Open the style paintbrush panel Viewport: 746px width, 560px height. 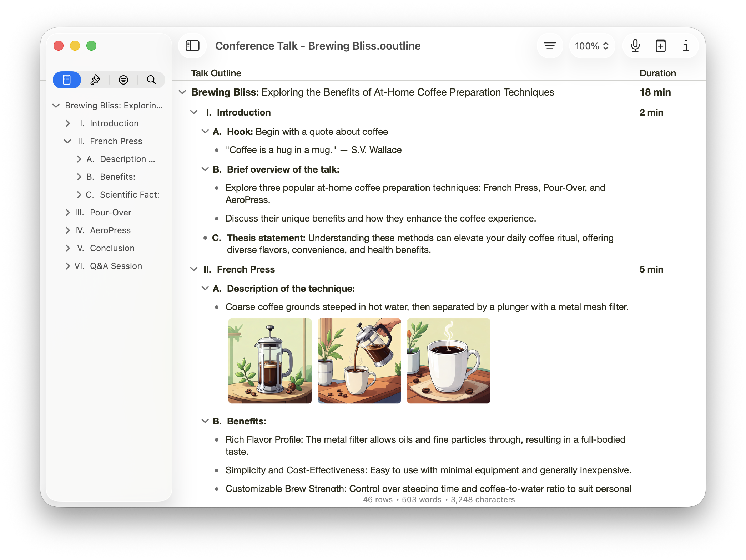click(x=95, y=80)
